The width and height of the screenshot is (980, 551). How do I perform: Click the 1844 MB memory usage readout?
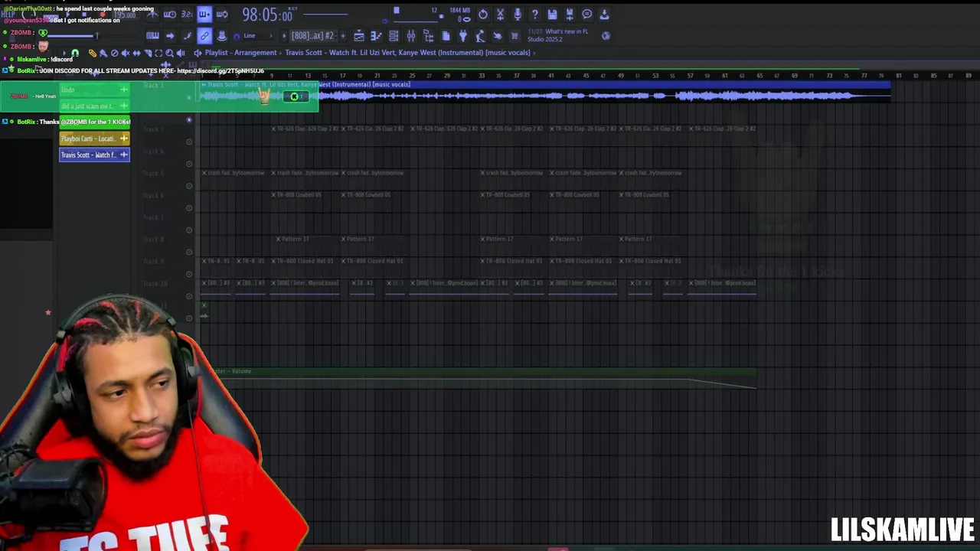click(459, 11)
